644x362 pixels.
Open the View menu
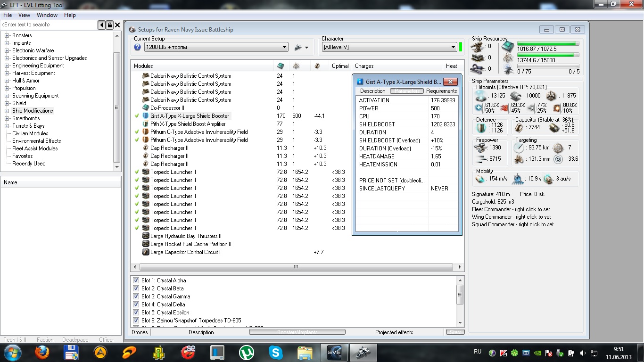coord(24,15)
